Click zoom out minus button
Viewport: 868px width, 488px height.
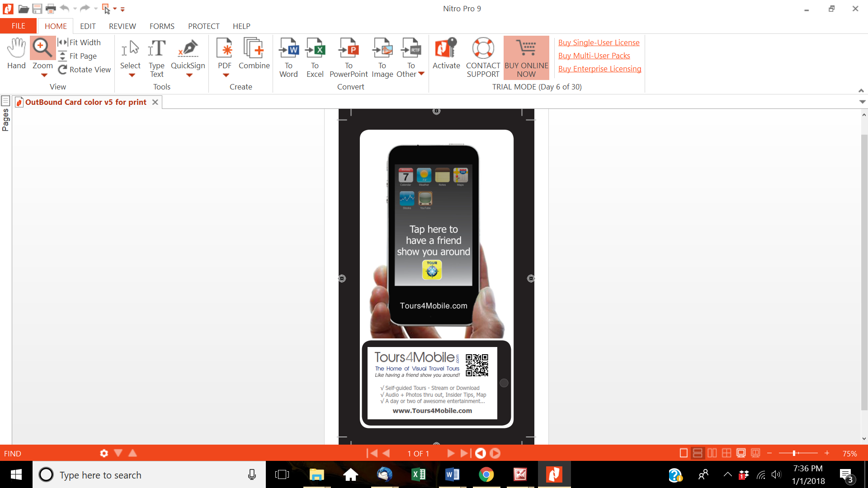coord(769,453)
